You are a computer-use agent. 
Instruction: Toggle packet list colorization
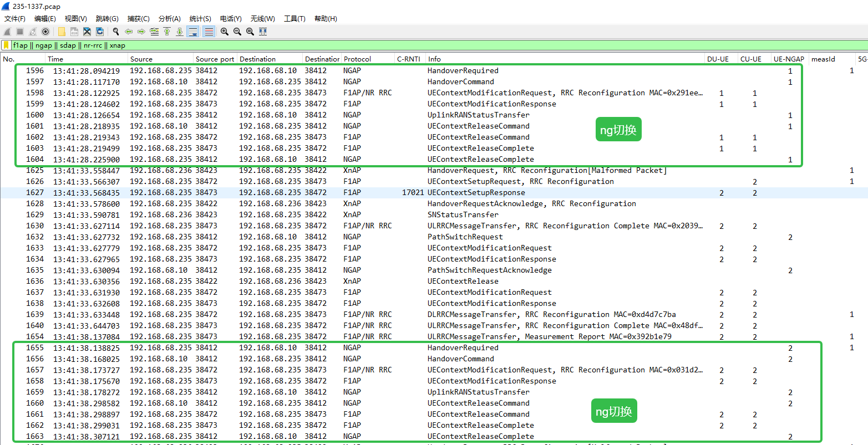pos(209,32)
